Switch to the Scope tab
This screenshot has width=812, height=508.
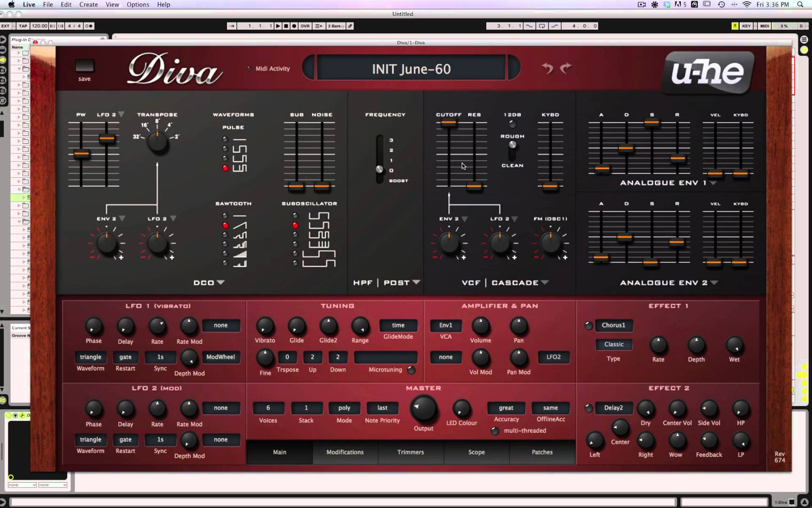(476, 452)
